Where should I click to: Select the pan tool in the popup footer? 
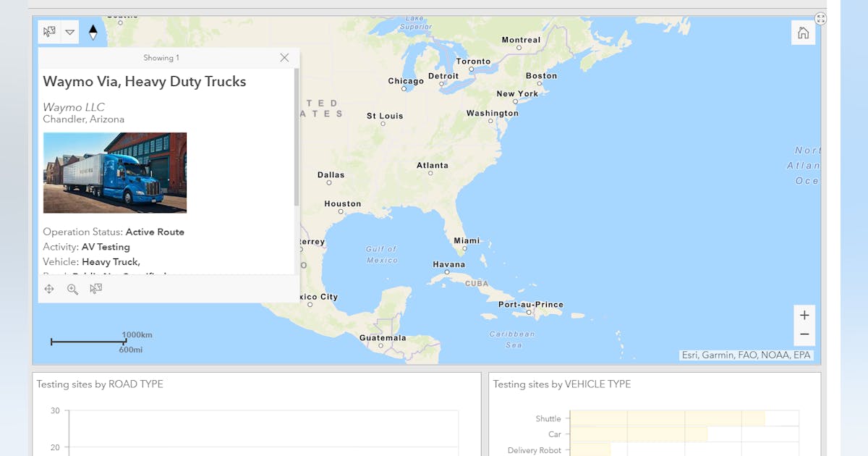(x=49, y=288)
